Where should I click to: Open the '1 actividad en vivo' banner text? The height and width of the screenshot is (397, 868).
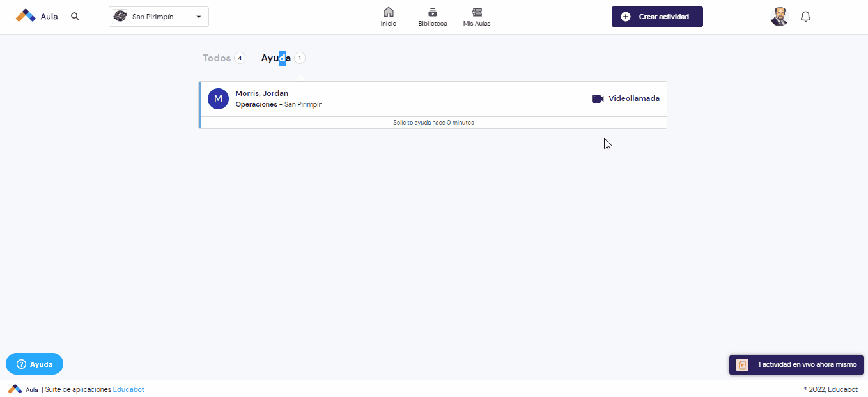point(807,364)
